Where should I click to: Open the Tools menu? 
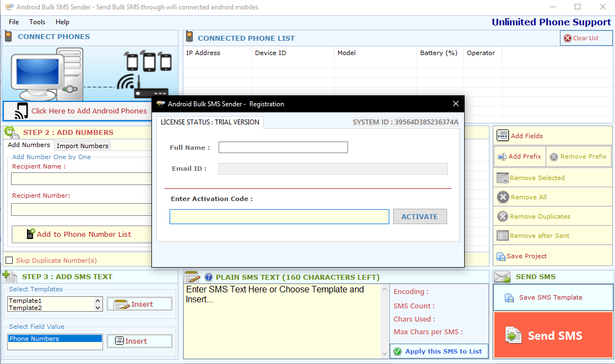click(37, 22)
